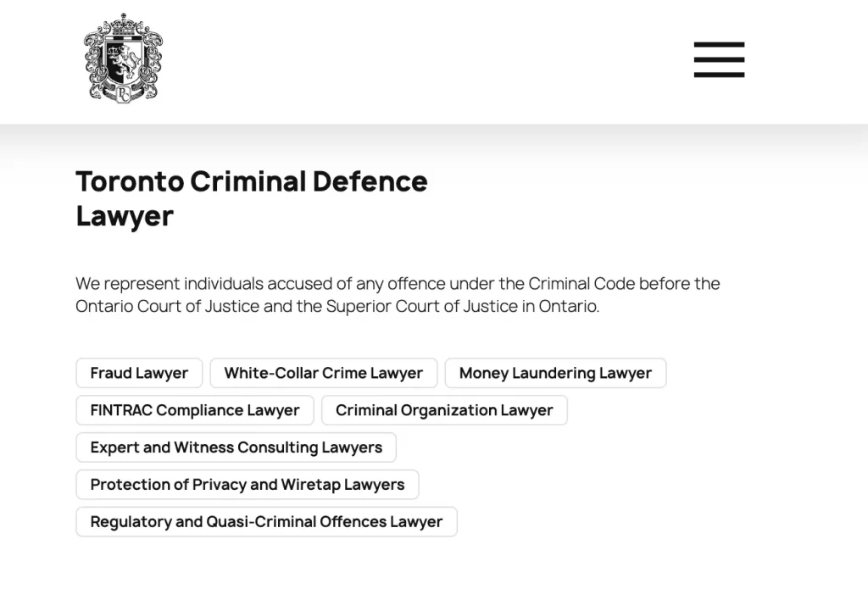Tap the hamburger icon to reveal site navigation

[719, 59]
